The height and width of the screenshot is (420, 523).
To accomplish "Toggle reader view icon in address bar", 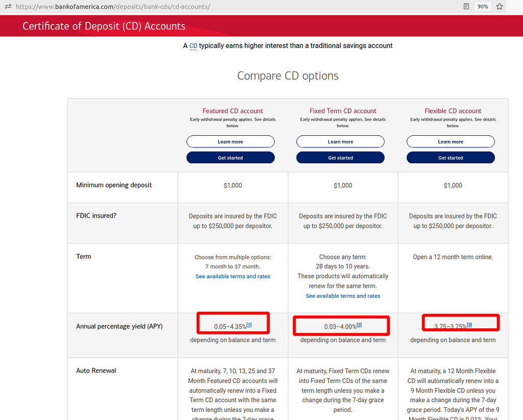I will [466, 7].
